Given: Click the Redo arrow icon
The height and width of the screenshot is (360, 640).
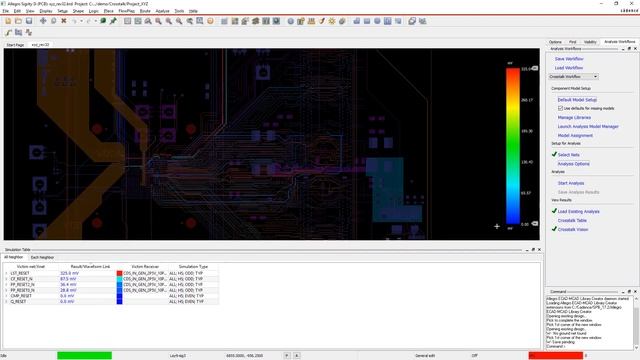Looking at the screenshot, I should [x=88, y=21].
